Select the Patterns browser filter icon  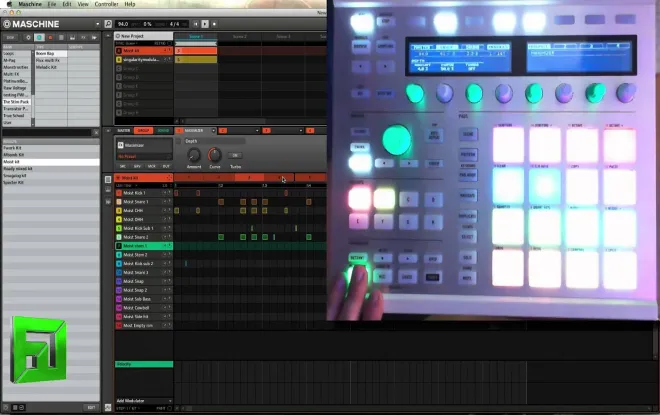coord(61,37)
